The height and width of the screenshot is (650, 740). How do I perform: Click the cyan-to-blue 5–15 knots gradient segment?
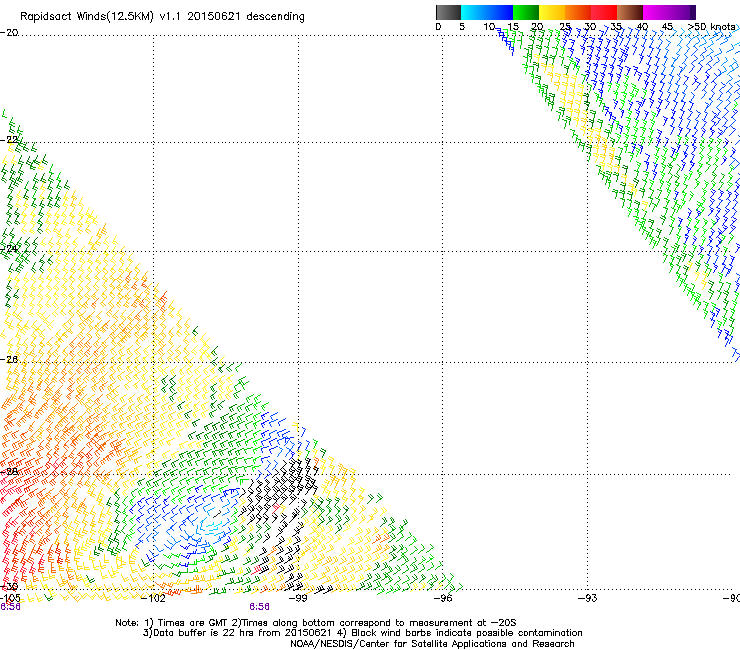(x=487, y=12)
